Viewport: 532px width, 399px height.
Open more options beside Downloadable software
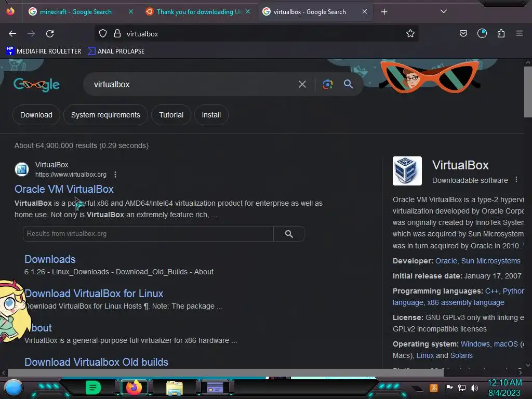[x=516, y=179]
